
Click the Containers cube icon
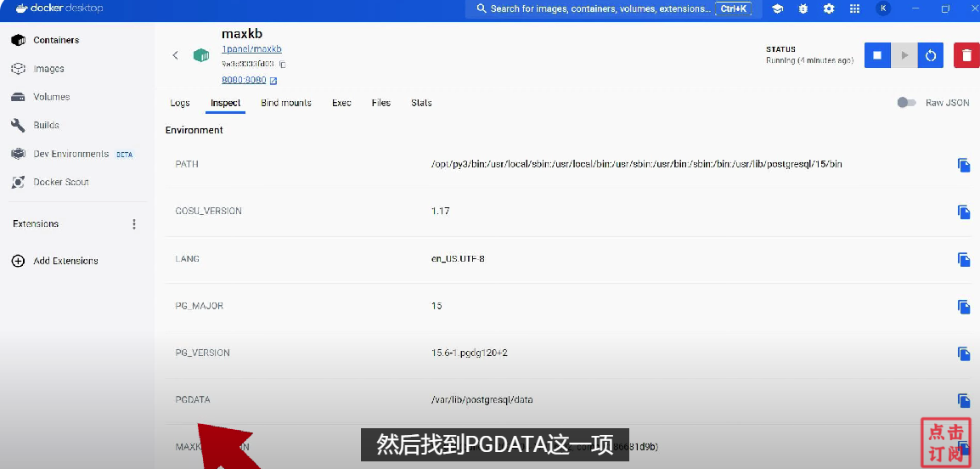pos(18,40)
